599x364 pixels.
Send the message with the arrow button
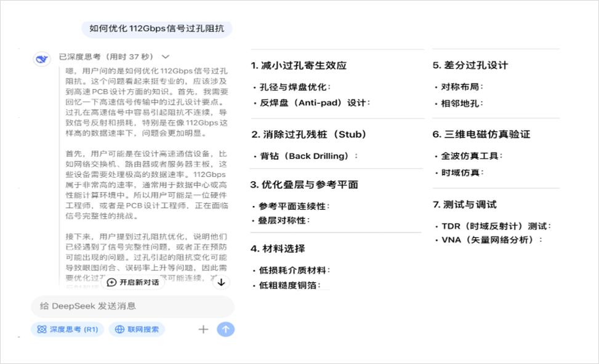tap(226, 329)
